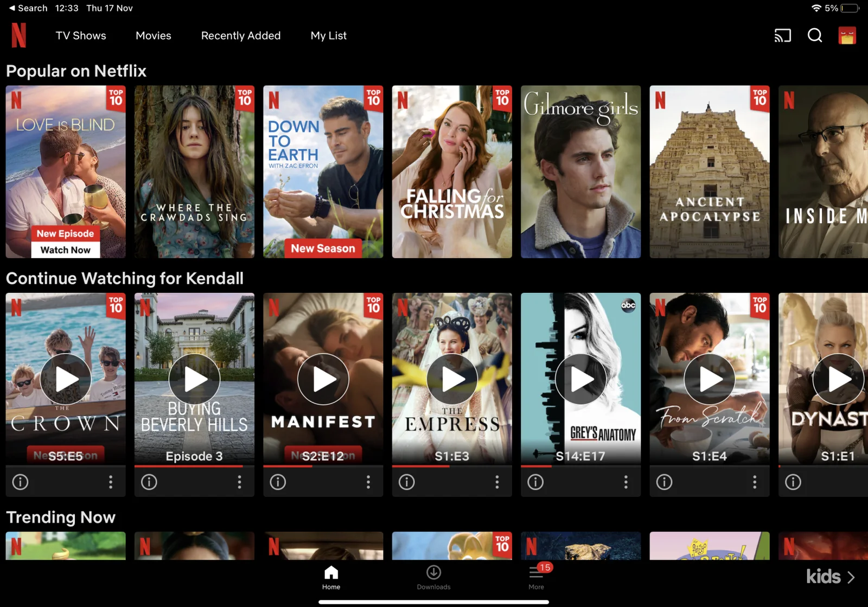Open Where the Crawdads Sing poster
Image resolution: width=868 pixels, height=607 pixels.
(194, 171)
